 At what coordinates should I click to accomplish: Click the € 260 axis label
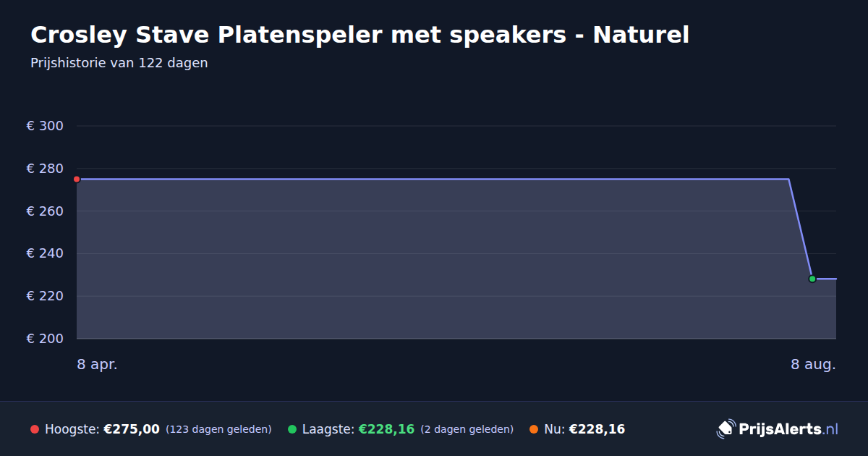click(x=45, y=211)
